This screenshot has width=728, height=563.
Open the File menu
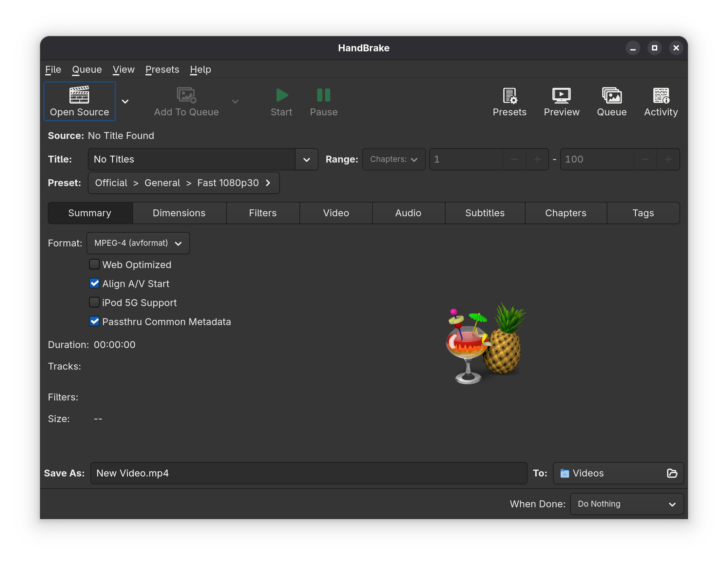53,69
